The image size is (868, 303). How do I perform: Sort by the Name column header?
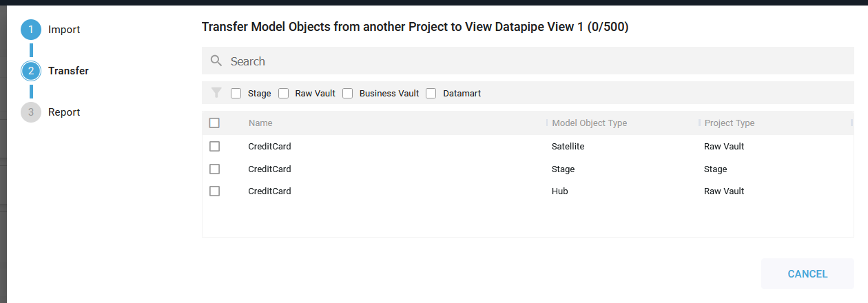coord(260,123)
